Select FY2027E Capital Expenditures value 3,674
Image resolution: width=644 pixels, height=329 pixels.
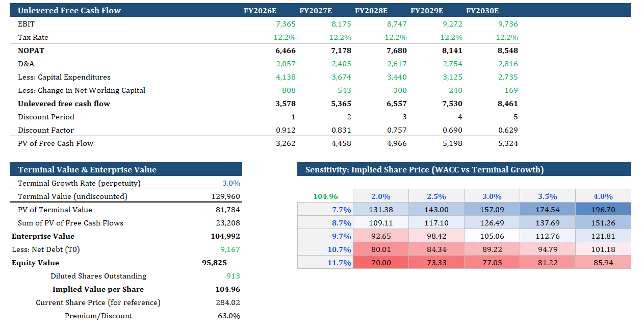[x=341, y=77]
